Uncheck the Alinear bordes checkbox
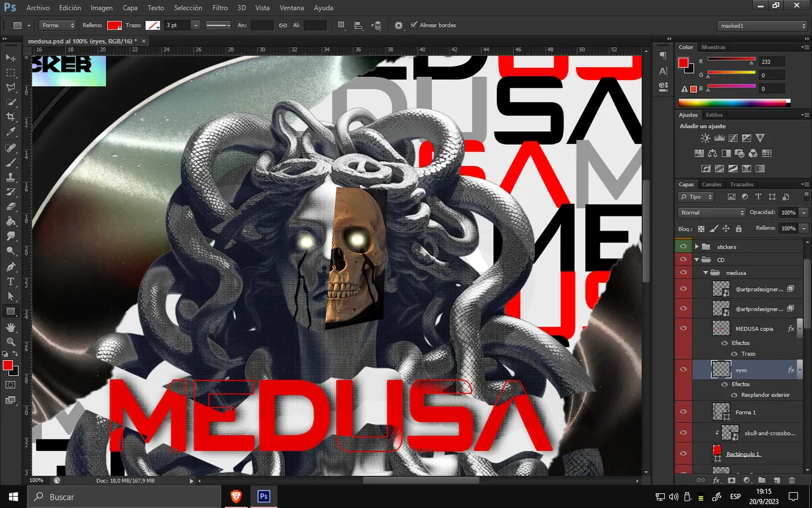Image resolution: width=812 pixels, height=508 pixels. click(414, 25)
